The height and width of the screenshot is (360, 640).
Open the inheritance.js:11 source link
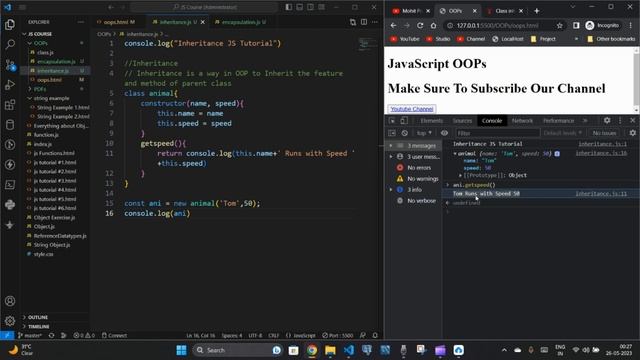click(601, 194)
